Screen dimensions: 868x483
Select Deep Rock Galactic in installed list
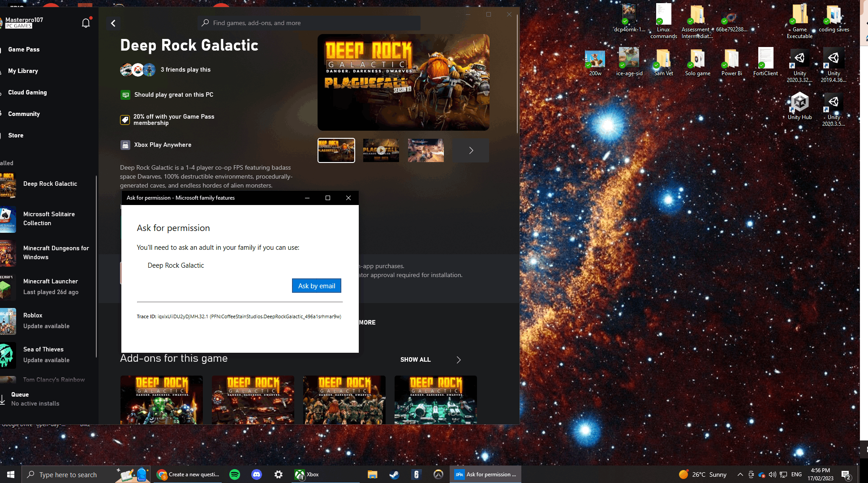click(47, 184)
